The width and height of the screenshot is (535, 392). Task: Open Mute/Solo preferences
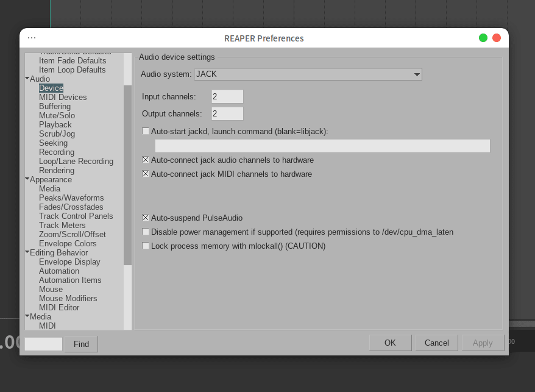pyautogui.click(x=57, y=115)
